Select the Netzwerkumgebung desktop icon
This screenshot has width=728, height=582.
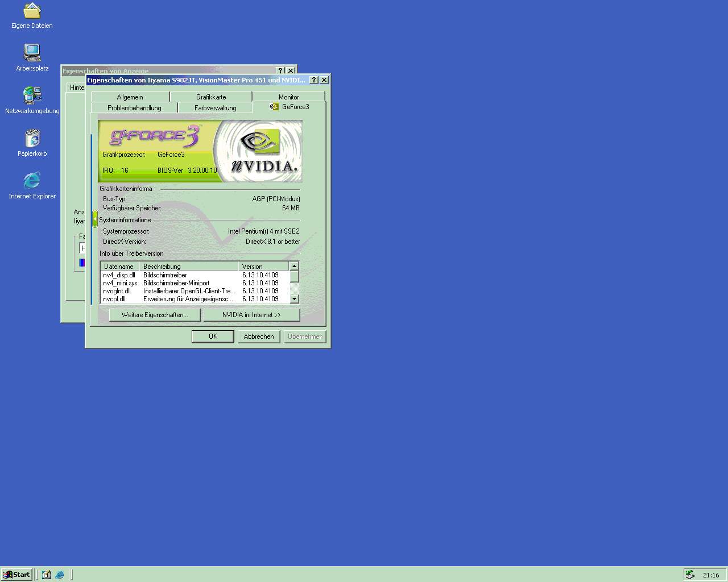coord(32,101)
